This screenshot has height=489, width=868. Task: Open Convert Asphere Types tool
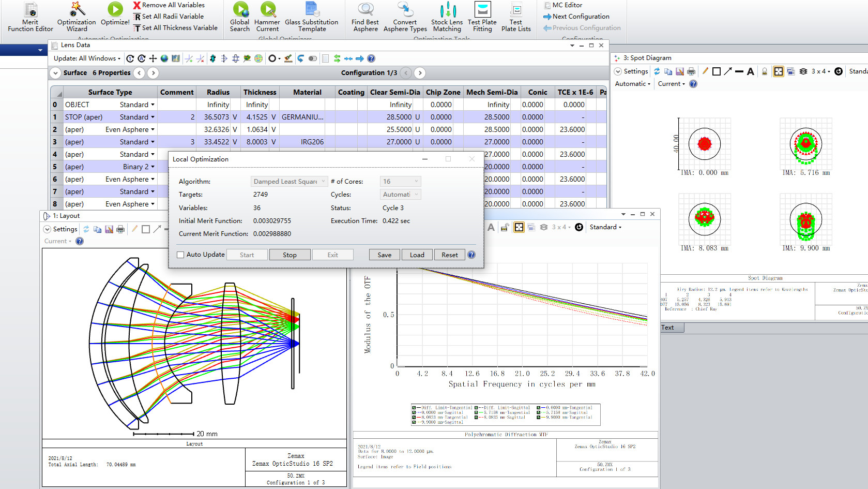(405, 17)
